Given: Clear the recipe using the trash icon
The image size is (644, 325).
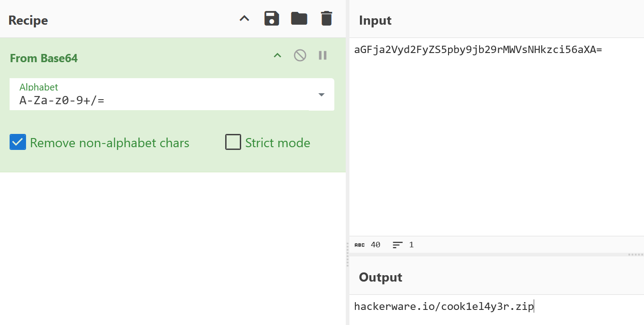Looking at the screenshot, I should coord(326,19).
